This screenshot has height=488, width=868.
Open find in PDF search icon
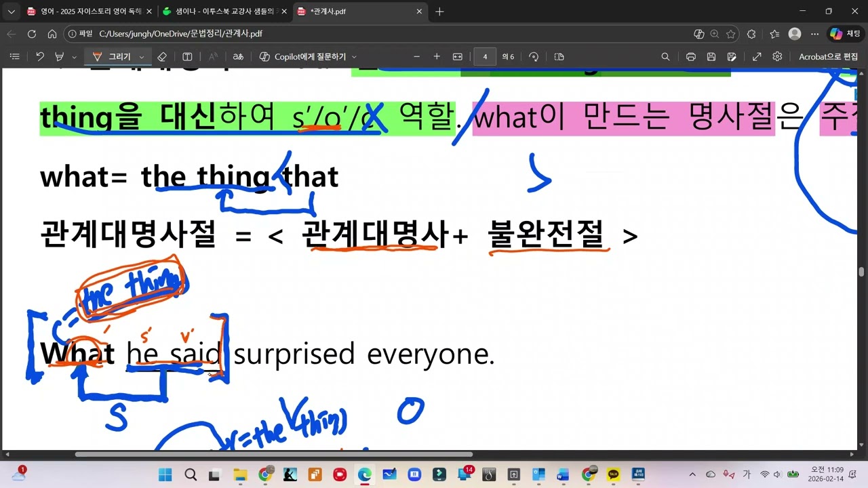click(x=666, y=57)
